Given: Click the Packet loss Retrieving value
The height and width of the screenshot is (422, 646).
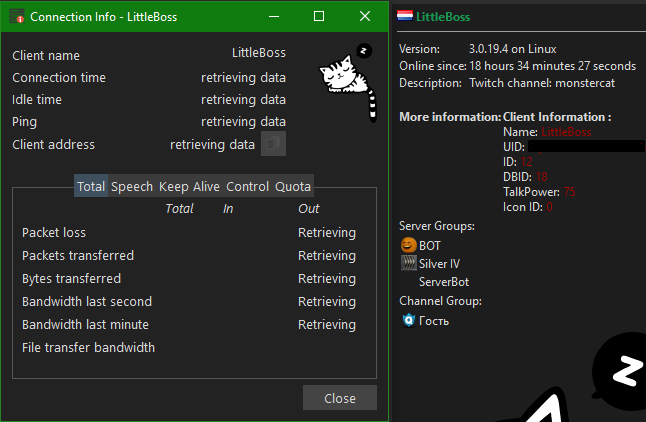Looking at the screenshot, I should point(327,233).
